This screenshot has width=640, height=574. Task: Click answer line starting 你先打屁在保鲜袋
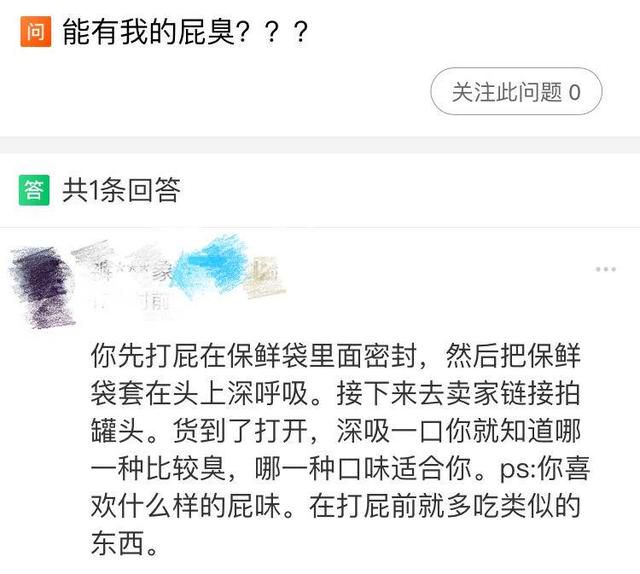(335, 356)
